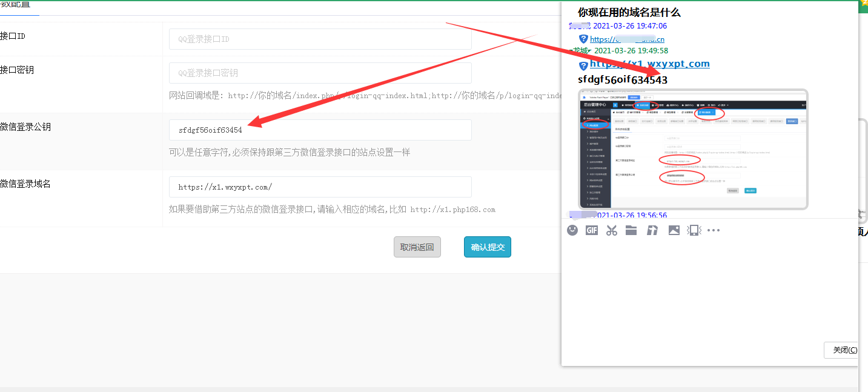Open more chat tools ellipsis

click(x=714, y=230)
